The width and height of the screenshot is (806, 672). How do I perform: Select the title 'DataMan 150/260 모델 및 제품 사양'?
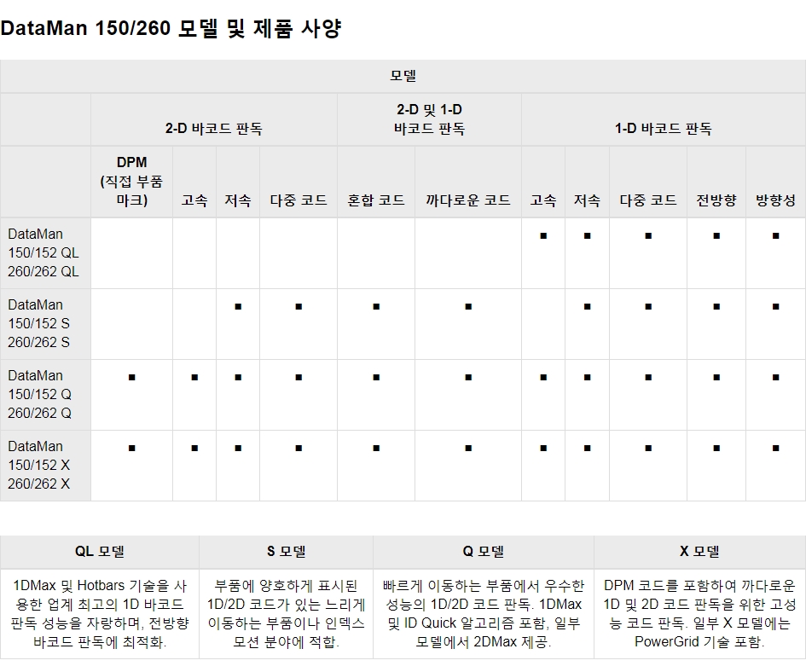click(x=171, y=28)
